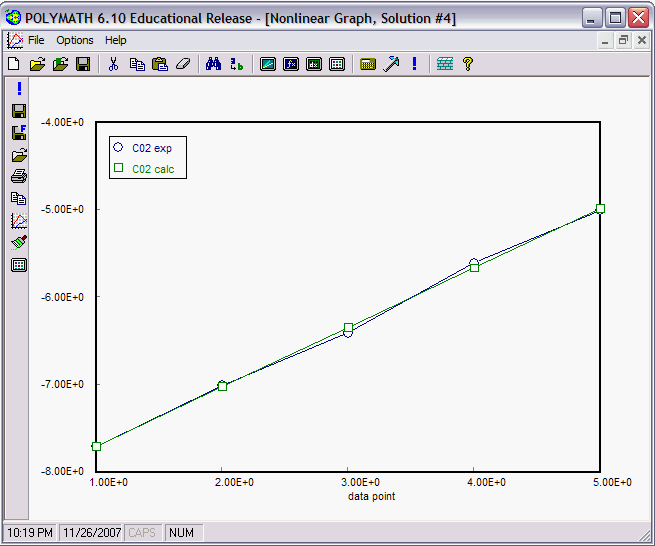
Task: Open the File menu
Action: 36,40
